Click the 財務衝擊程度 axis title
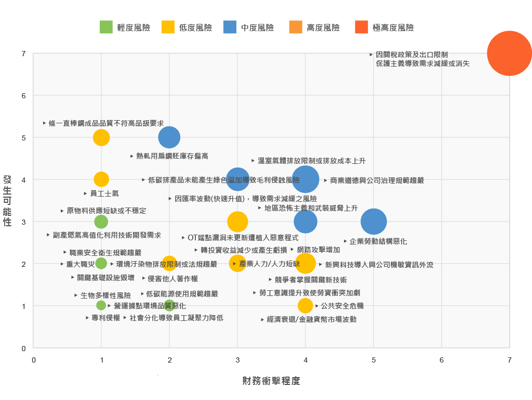Viewport: 532px width, 400px height. tap(271, 381)
